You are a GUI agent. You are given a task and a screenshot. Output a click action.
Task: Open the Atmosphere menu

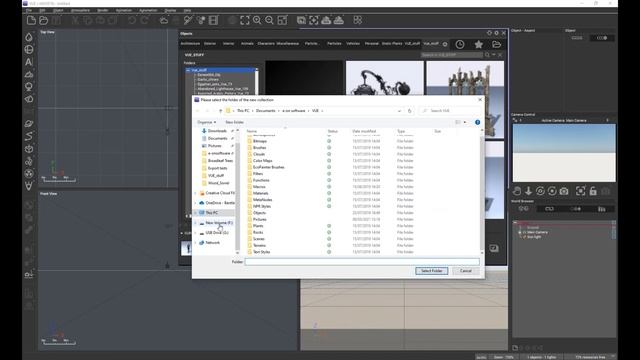80,10
